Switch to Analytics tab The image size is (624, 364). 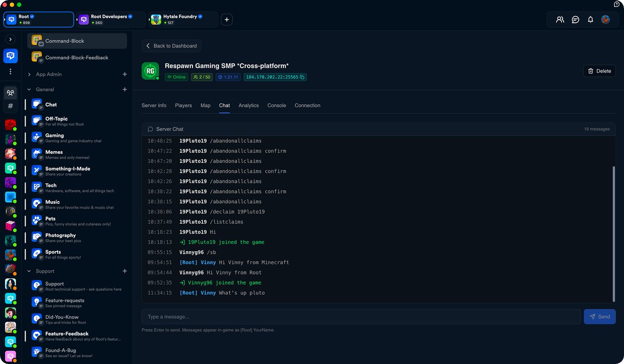point(249,106)
